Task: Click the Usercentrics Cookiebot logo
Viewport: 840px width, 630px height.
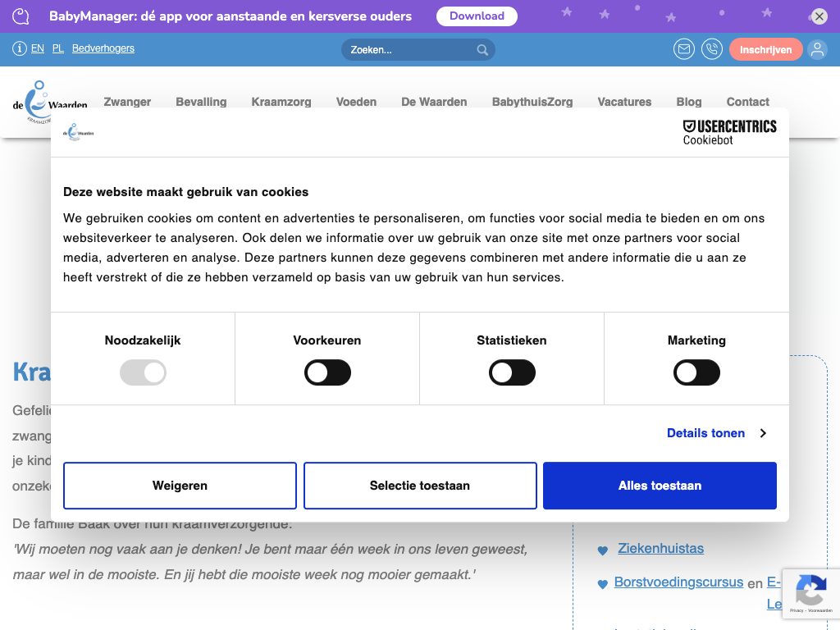Action: pos(729,132)
